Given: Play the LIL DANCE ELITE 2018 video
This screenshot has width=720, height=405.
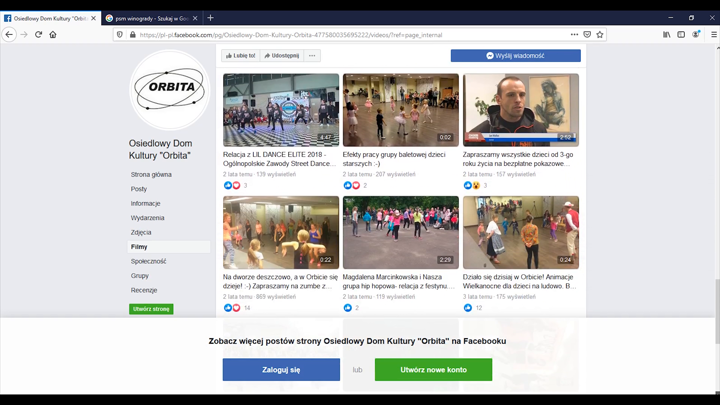Looking at the screenshot, I should 281,110.
